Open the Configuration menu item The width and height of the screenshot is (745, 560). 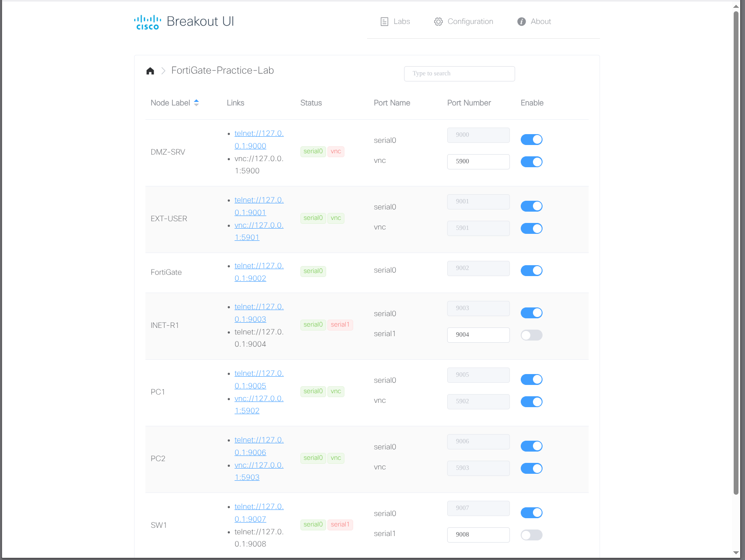pos(464,22)
